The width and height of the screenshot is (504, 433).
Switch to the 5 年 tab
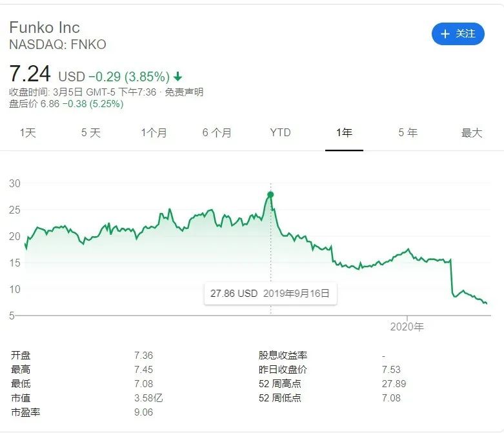point(408,133)
